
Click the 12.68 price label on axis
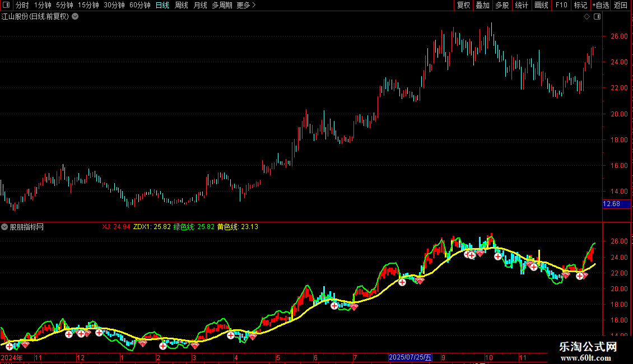(616, 204)
